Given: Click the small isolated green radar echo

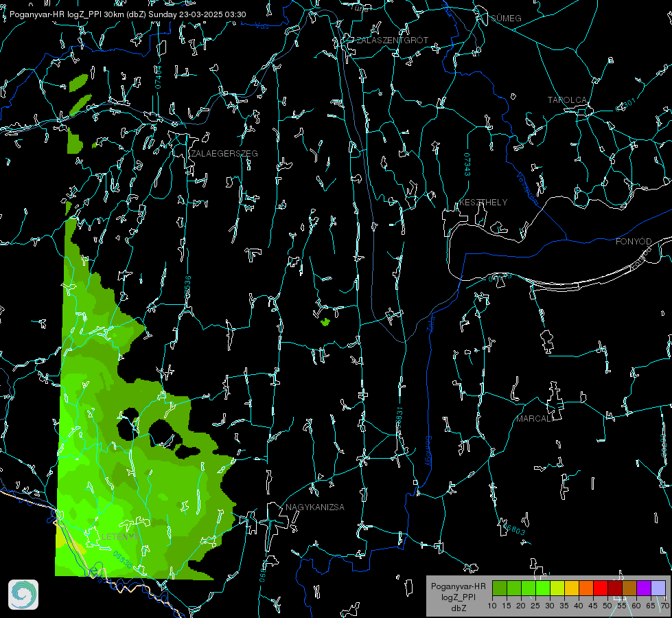Looking at the screenshot, I should tap(325, 321).
